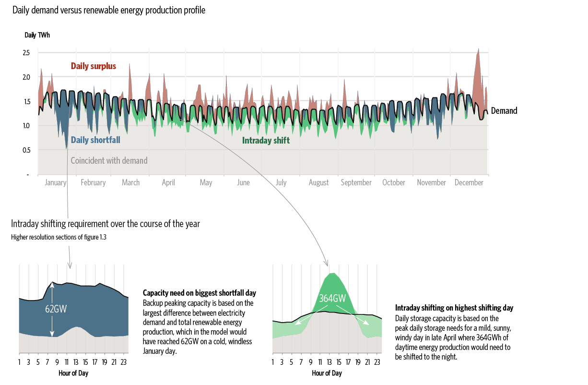588x385 pixels.
Task: Click the 2.5 value on Daily TWh axis
Action: [x=26, y=52]
